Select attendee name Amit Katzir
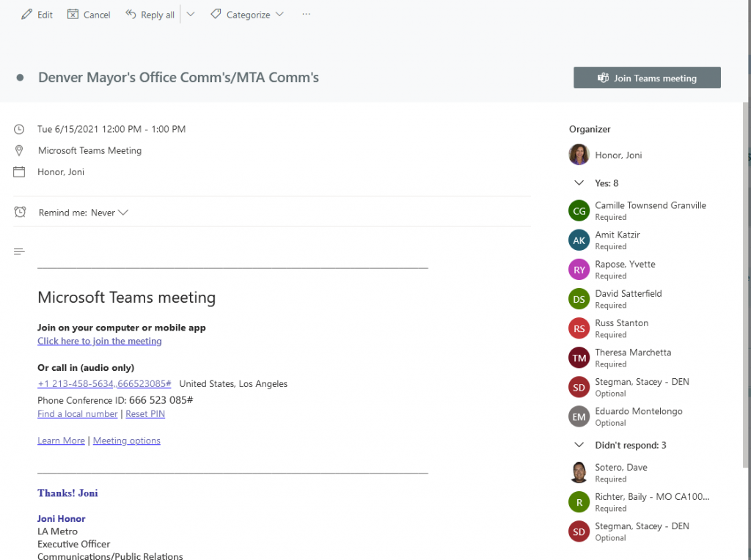751x560 pixels. tap(618, 235)
